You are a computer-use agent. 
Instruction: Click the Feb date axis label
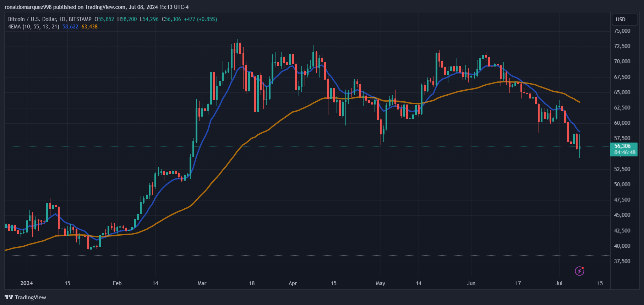(x=117, y=283)
